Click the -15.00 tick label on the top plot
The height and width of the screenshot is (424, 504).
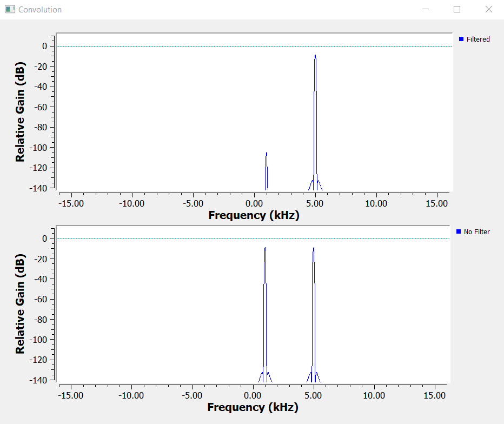tap(71, 203)
